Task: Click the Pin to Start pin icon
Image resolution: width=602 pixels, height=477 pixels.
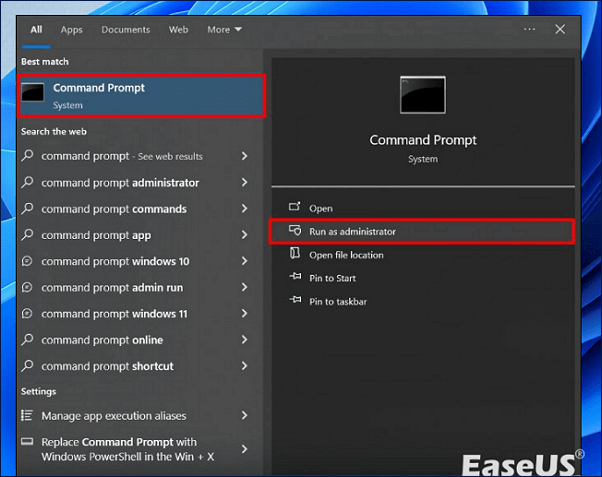Action: point(295,278)
